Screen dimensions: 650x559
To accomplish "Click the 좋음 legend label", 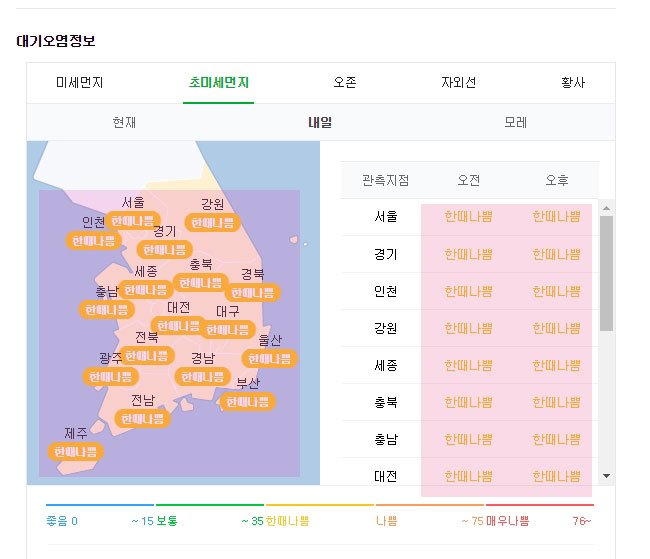I will click(57, 521).
